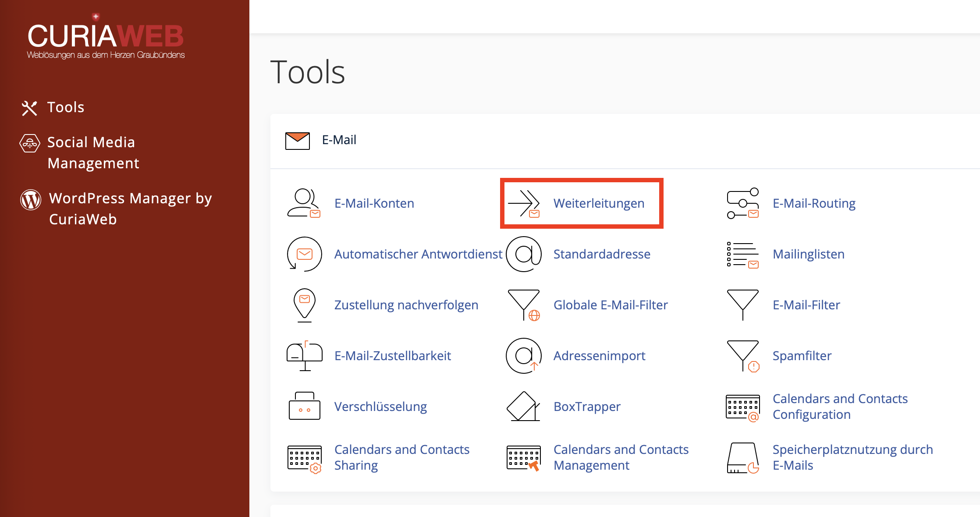Viewport: 980px width, 517px height.
Task: Open the Standardadresse link
Action: point(602,254)
